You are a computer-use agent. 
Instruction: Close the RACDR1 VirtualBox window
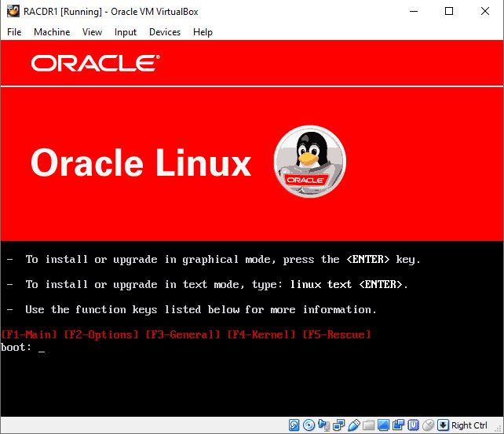coord(485,11)
